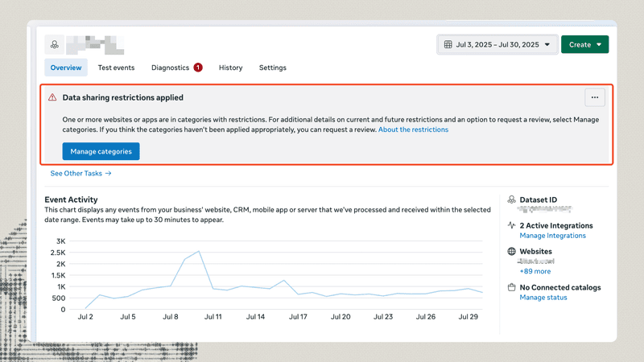Open the Manage Integrations link
The height and width of the screenshot is (362, 644).
553,236
